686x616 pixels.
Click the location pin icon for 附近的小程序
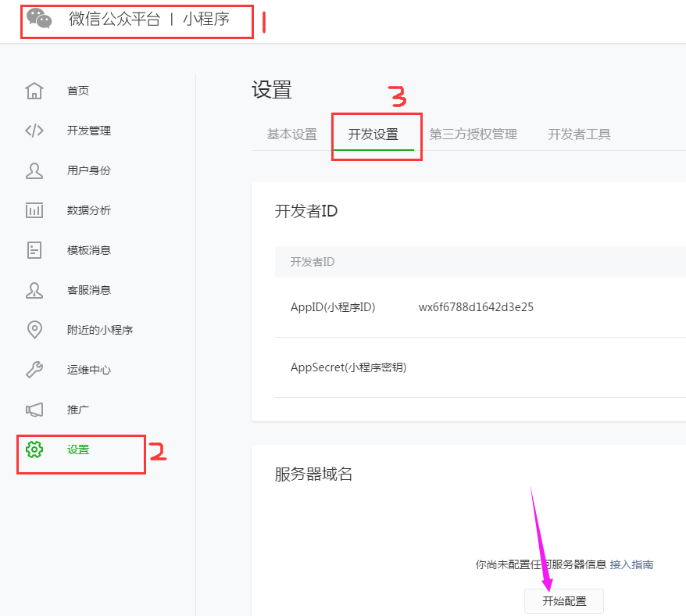[34, 330]
